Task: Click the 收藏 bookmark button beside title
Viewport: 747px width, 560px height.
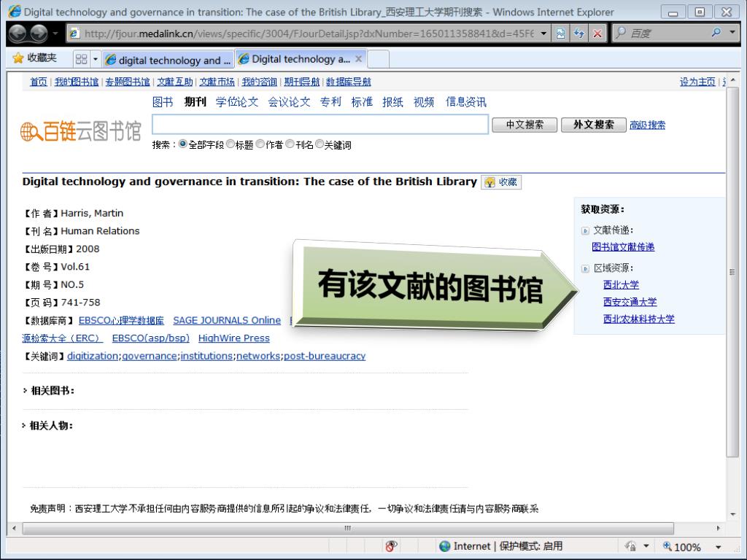Action: pyautogui.click(x=501, y=182)
